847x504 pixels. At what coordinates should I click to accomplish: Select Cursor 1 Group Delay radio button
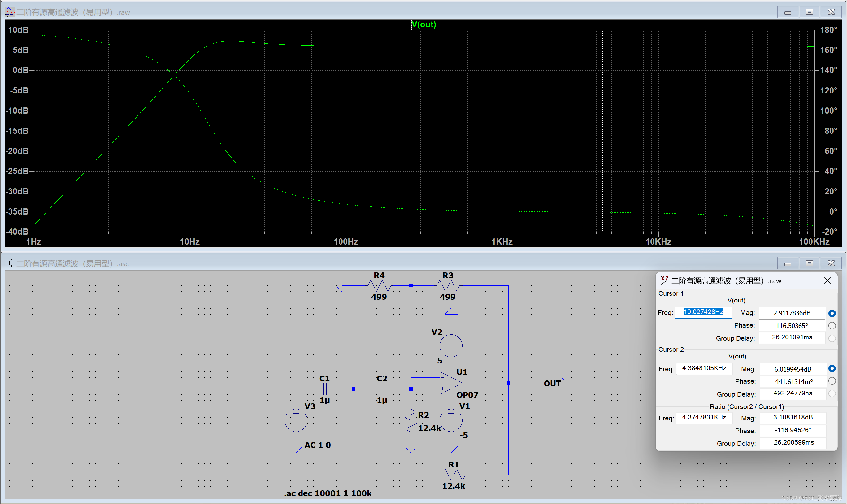832,338
